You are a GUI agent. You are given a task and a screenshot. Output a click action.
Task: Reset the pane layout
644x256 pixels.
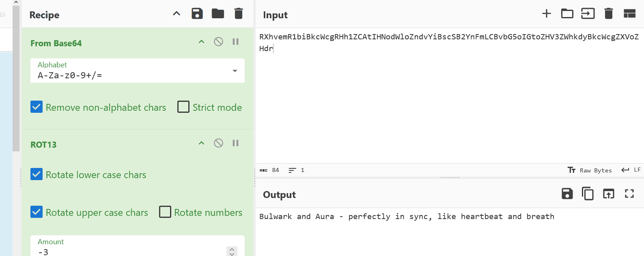tap(629, 14)
